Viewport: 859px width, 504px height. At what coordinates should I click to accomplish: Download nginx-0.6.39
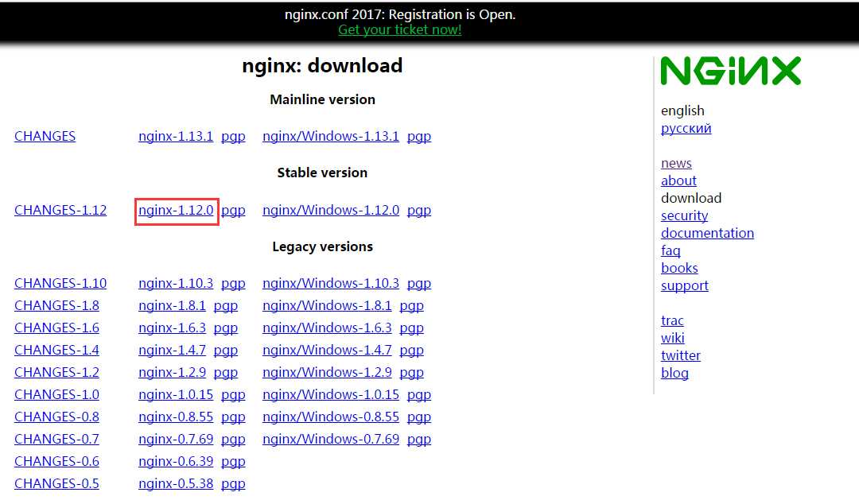coord(176,461)
